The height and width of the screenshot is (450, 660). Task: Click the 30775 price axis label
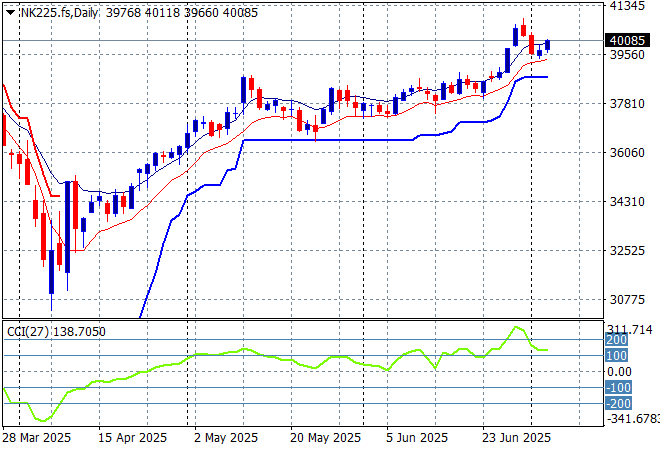pos(627,300)
